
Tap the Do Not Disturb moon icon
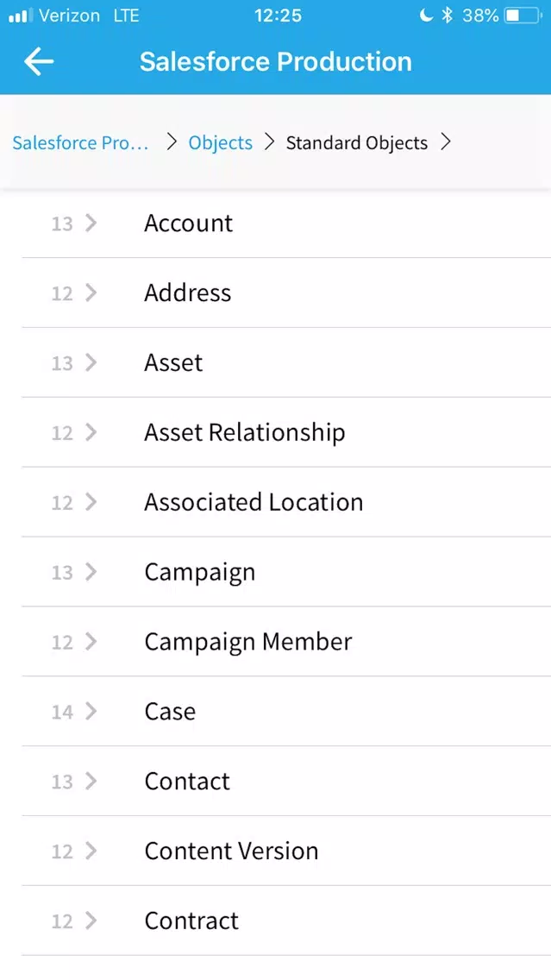click(x=426, y=16)
